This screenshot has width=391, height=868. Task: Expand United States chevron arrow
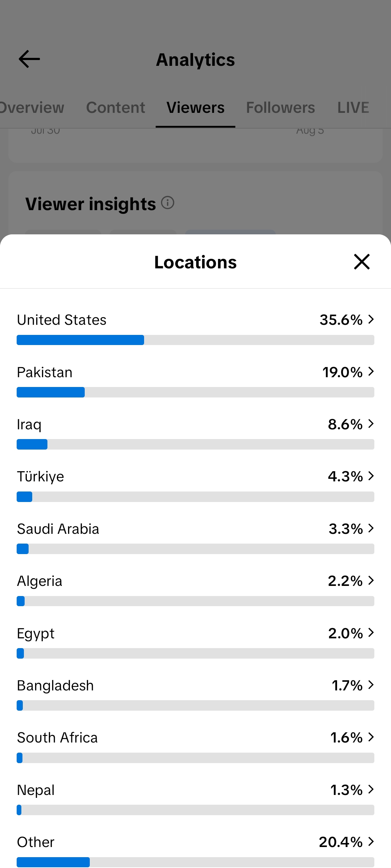click(371, 319)
